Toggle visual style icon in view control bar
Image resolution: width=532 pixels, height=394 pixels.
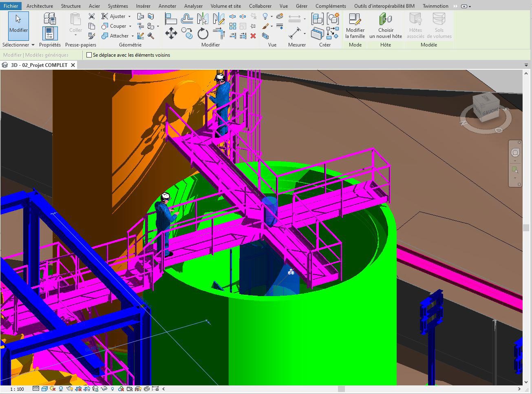point(44,389)
